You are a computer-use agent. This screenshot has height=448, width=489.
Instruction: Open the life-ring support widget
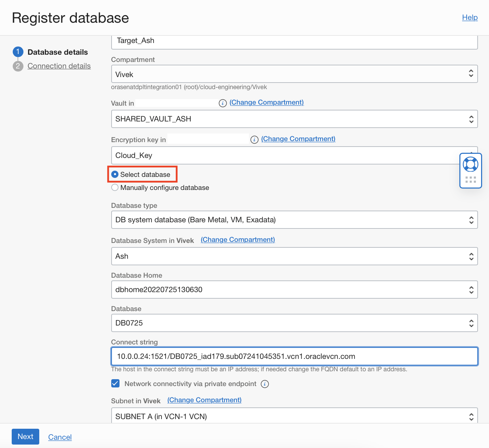click(470, 164)
